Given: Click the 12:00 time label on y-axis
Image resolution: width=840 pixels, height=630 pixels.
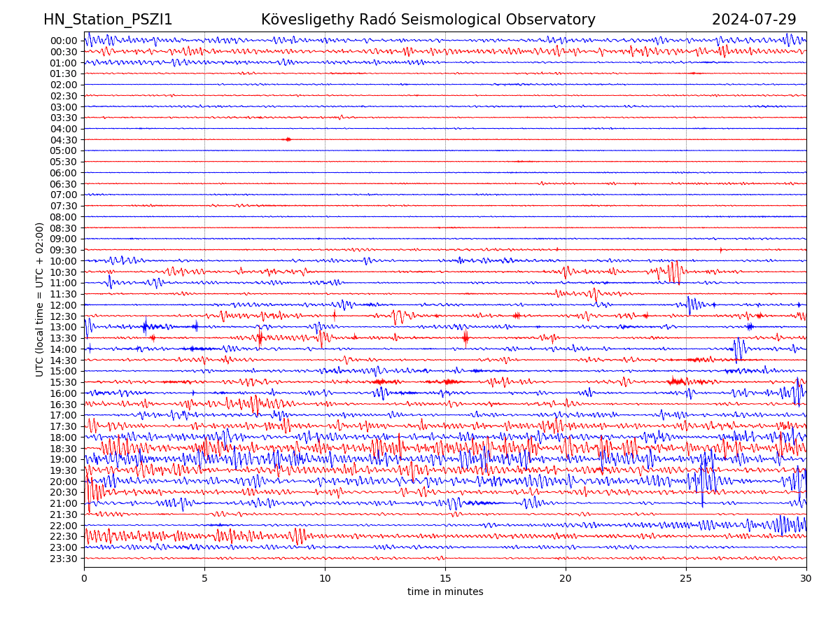Looking at the screenshot, I should point(64,305).
